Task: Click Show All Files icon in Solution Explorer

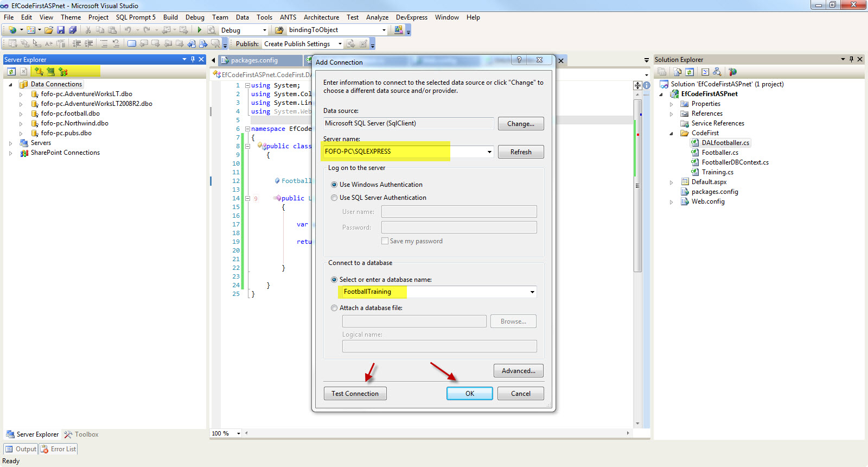Action: point(678,72)
